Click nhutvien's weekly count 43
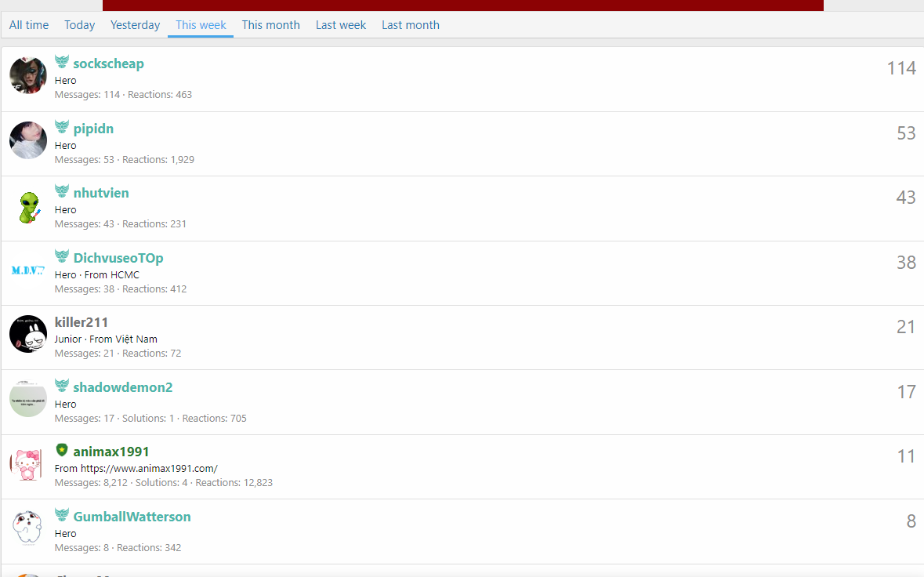Screen dimensions: 924x577 (x=906, y=198)
